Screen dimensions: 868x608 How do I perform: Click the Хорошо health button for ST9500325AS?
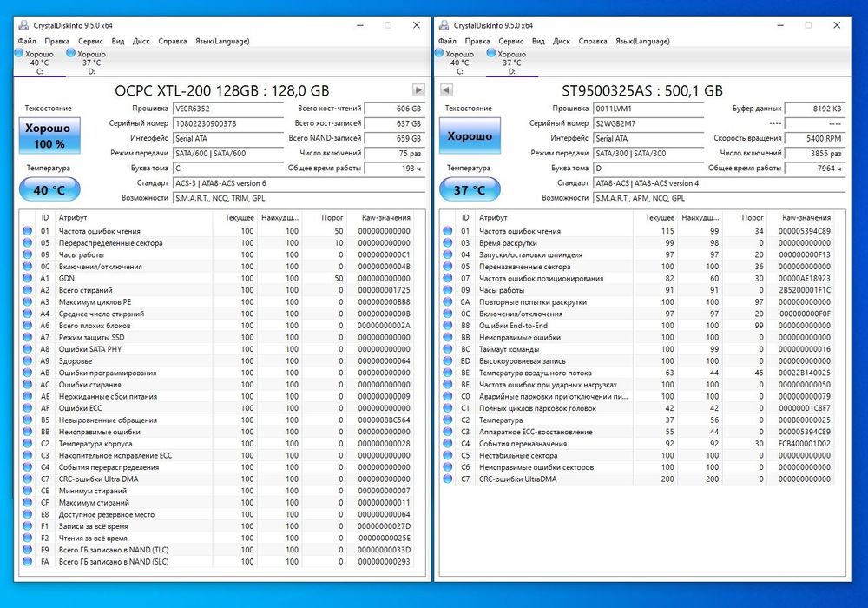pyautogui.click(x=470, y=135)
